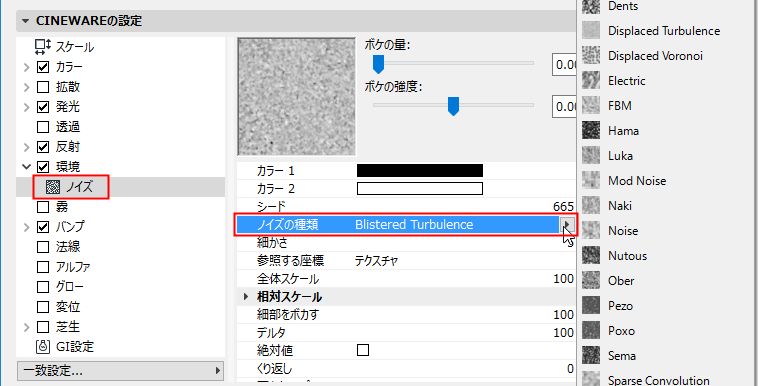Click the noise preview thumbnail

pyautogui.click(x=296, y=97)
